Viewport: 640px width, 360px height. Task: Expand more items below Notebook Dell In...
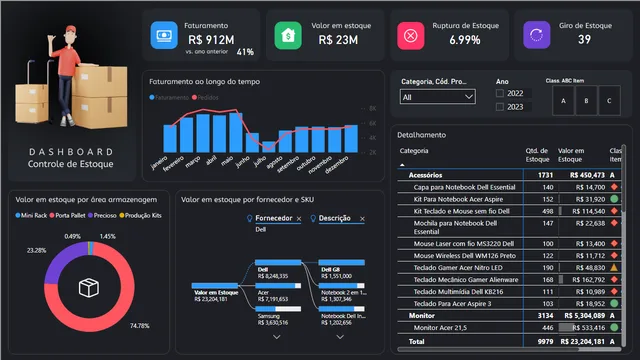pyautogui.click(x=340, y=337)
